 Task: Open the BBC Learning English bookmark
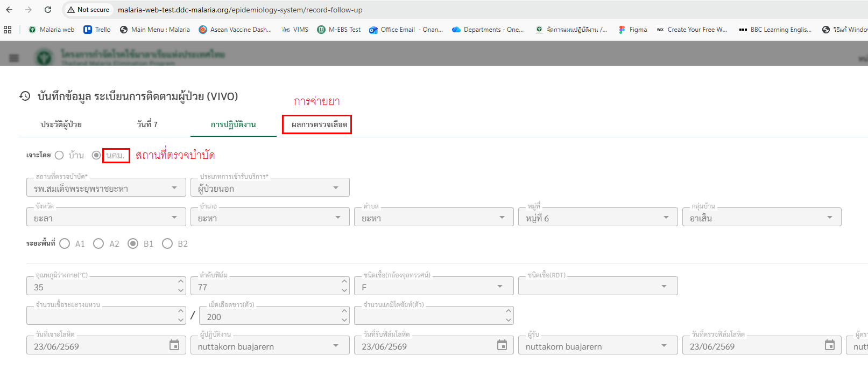coord(775,30)
